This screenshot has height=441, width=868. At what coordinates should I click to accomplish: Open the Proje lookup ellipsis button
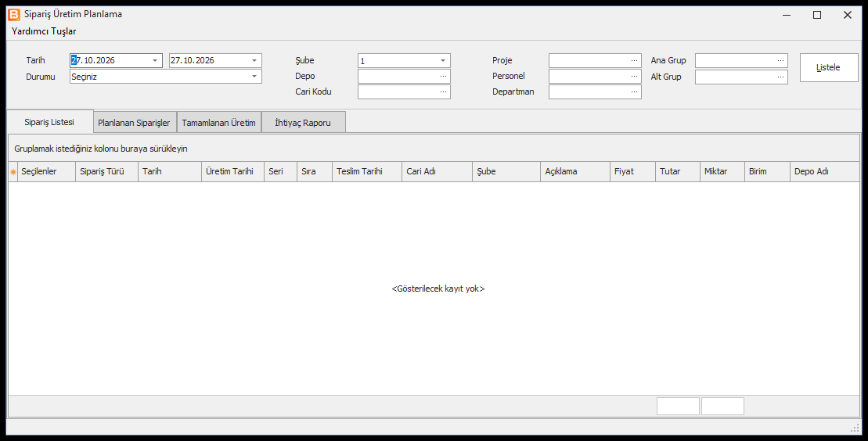point(635,60)
